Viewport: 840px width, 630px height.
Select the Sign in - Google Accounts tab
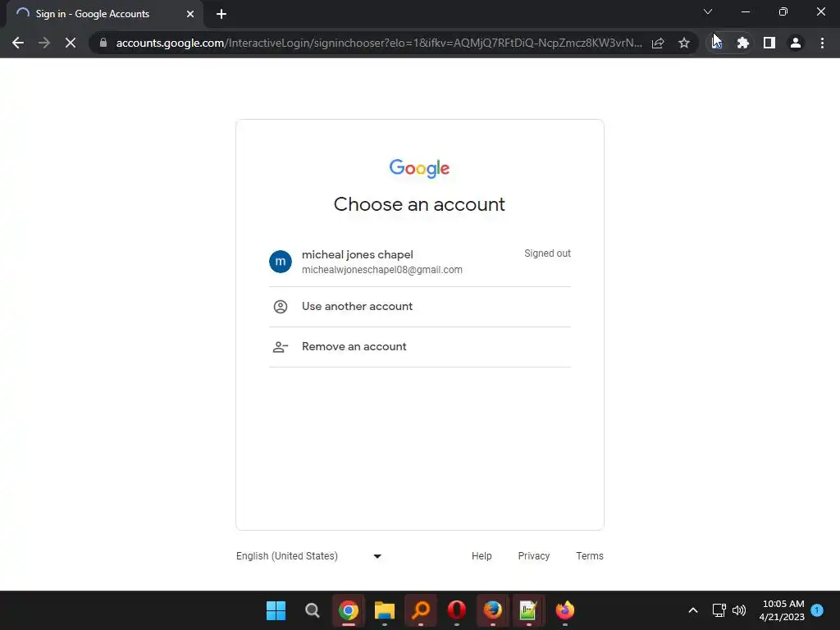click(x=105, y=14)
